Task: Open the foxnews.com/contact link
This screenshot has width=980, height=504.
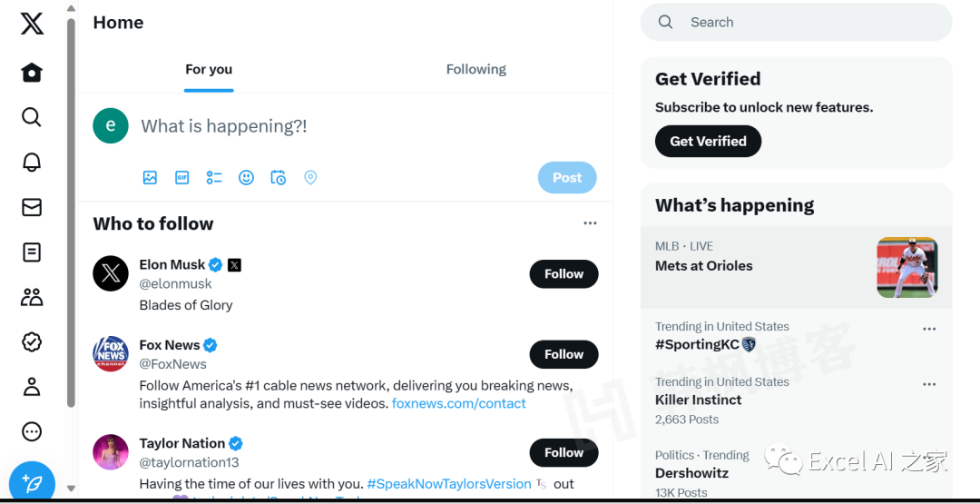Action: click(x=458, y=403)
